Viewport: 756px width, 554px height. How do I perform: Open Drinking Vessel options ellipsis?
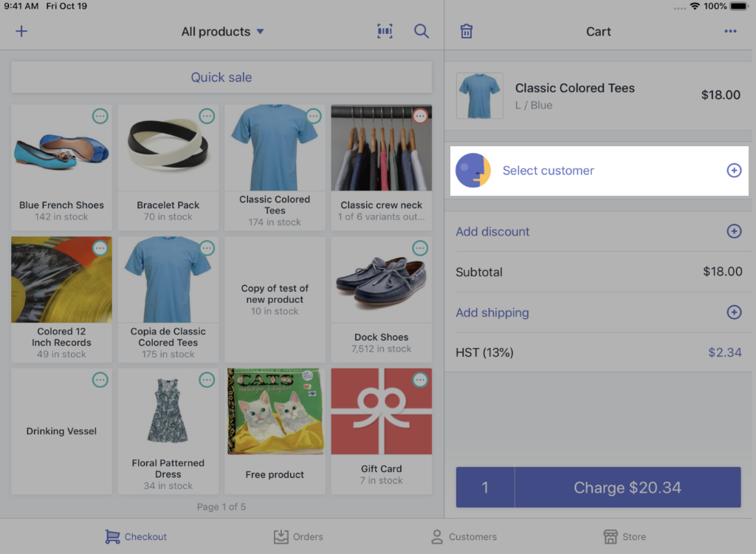click(x=100, y=380)
